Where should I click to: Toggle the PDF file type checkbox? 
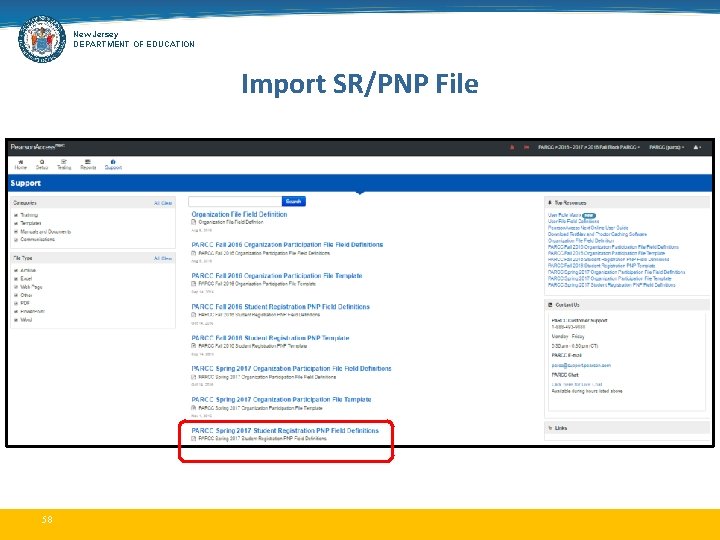(16, 304)
